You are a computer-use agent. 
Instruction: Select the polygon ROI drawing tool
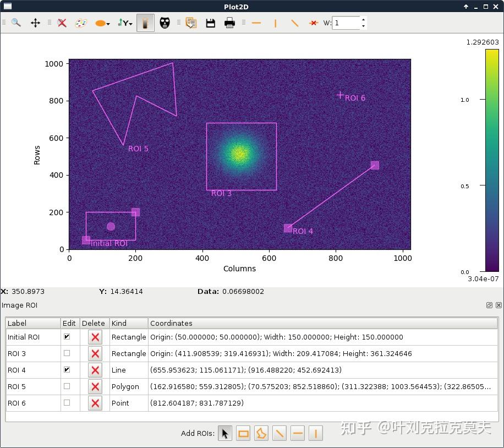tap(261, 433)
